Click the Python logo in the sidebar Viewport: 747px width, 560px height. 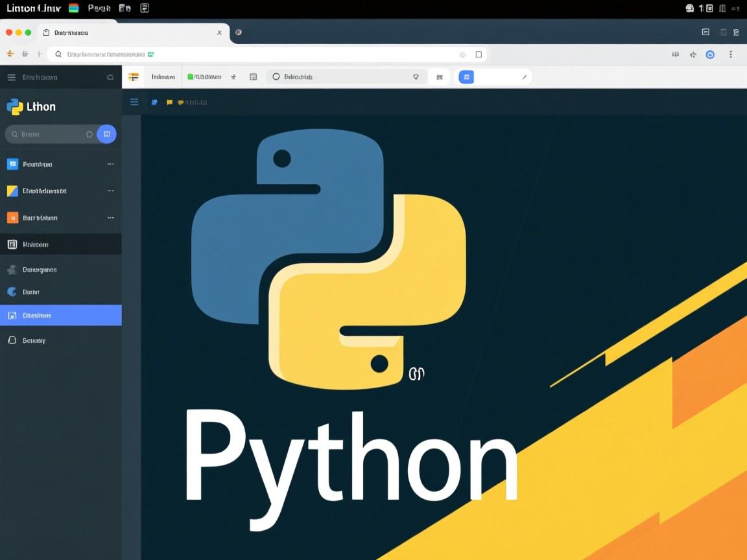tap(16, 106)
